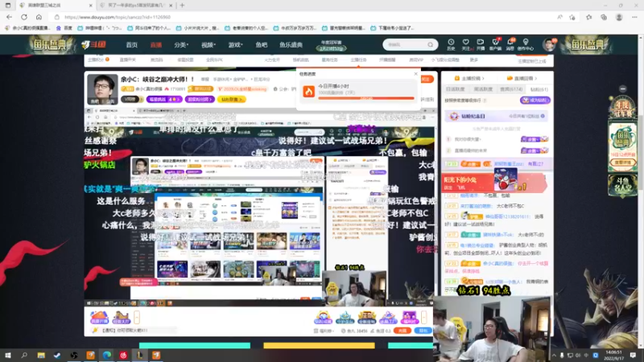Open Windows Start menu

(8, 356)
